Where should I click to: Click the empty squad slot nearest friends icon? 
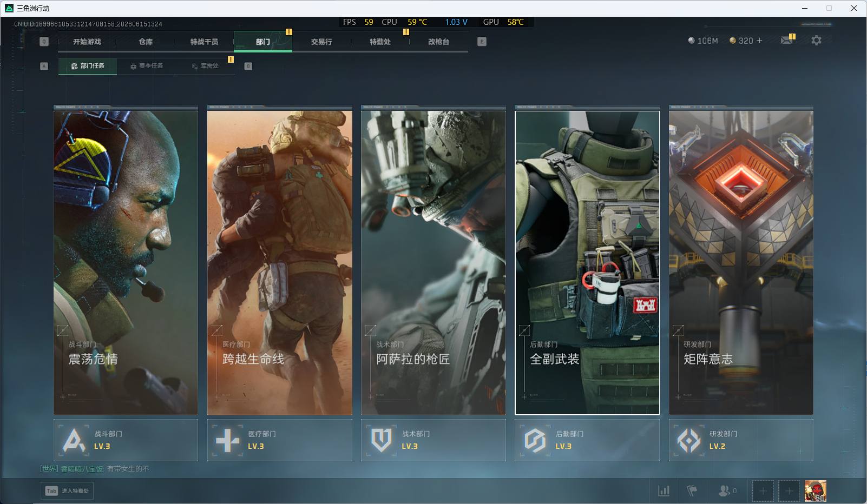pos(763,491)
